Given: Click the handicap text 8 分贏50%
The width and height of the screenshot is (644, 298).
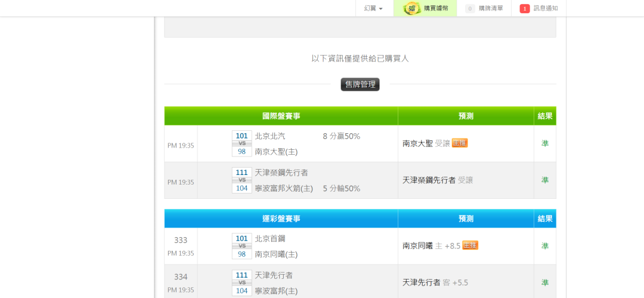Looking at the screenshot, I should [341, 136].
